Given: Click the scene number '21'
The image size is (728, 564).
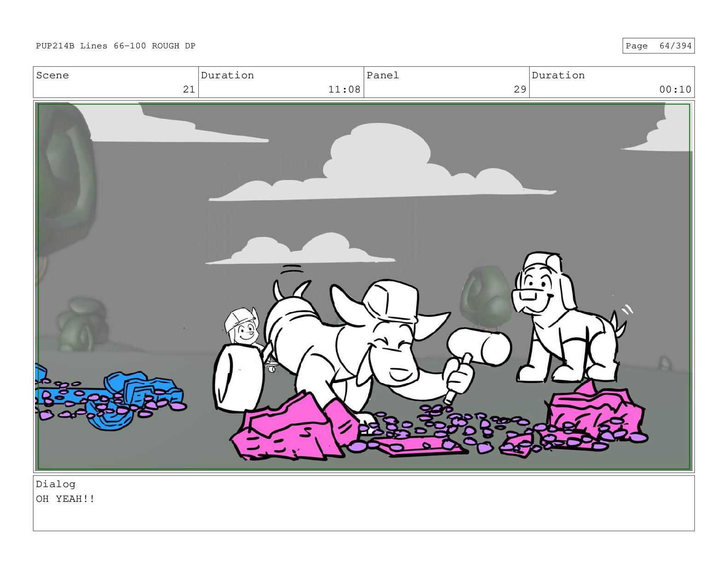Looking at the screenshot, I should (x=189, y=89).
